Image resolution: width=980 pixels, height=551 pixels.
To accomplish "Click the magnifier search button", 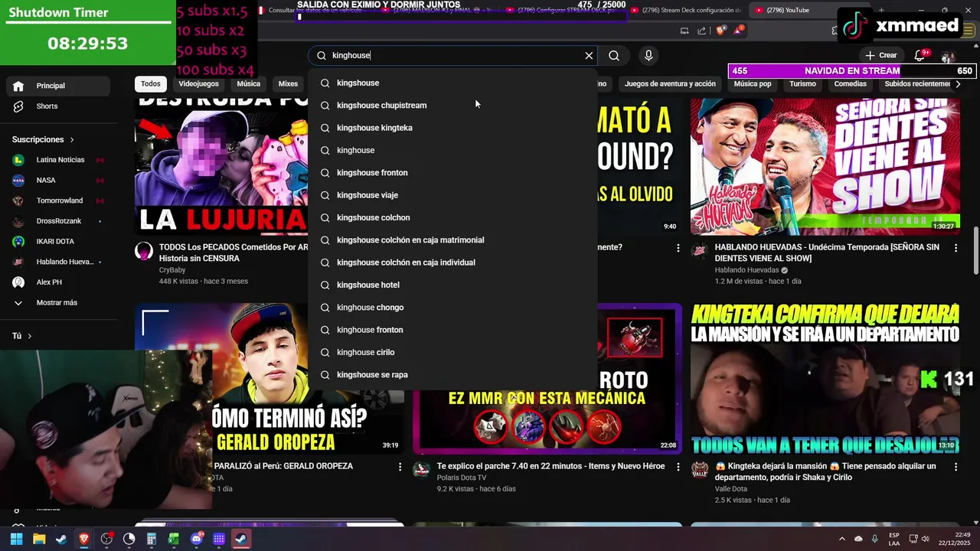I will click(614, 56).
